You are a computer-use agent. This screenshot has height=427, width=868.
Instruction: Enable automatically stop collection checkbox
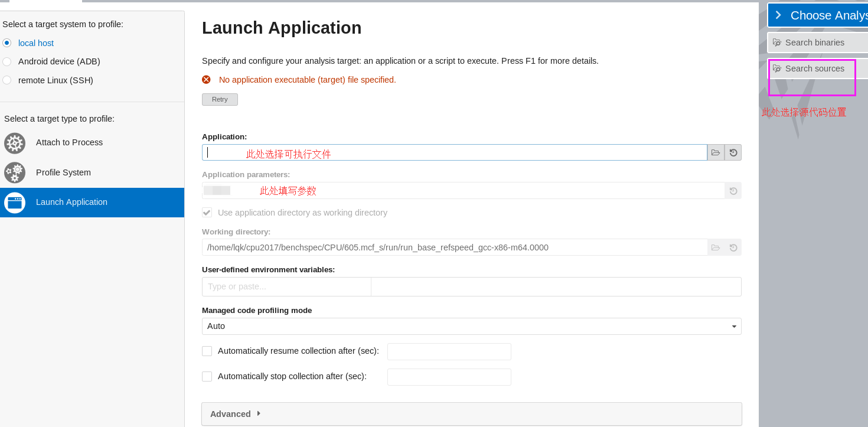click(x=207, y=376)
